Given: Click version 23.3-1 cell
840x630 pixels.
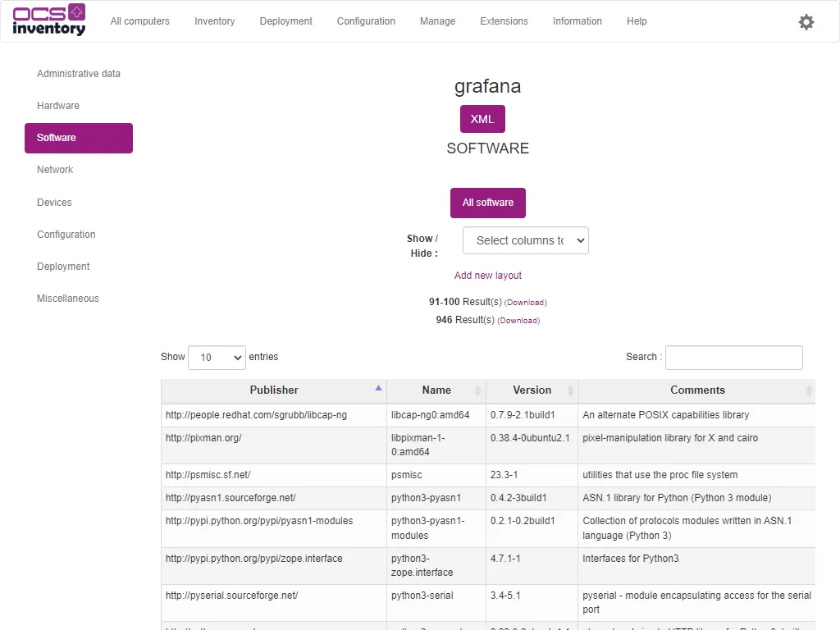Looking at the screenshot, I should (532, 475).
